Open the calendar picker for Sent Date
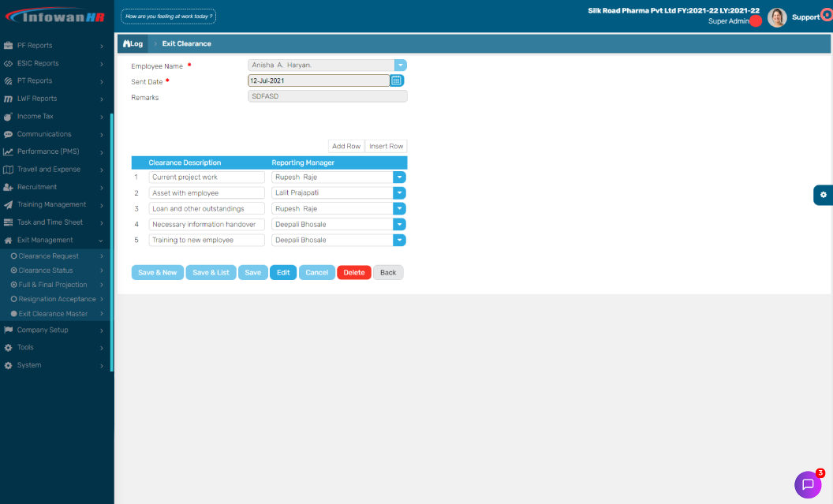The image size is (833, 504). point(397,80)
